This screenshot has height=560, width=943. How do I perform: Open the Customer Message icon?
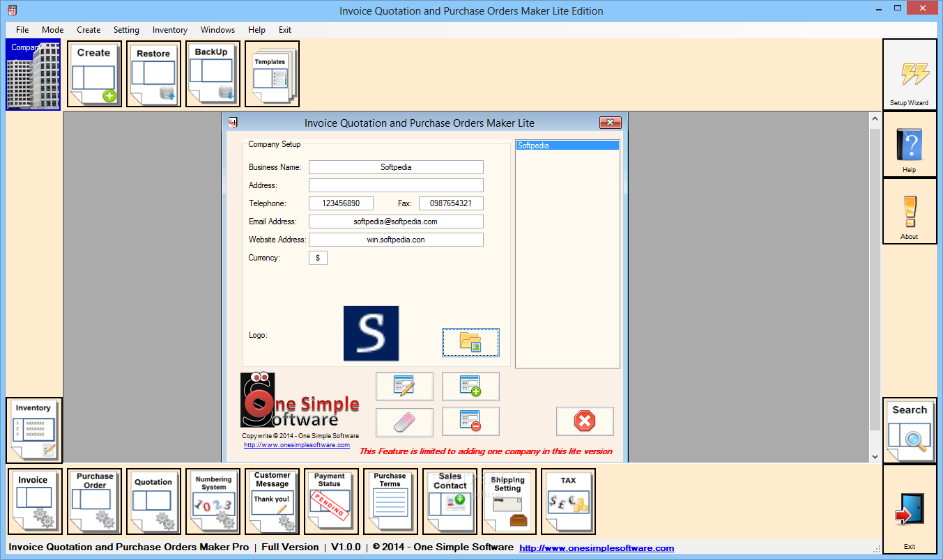pos(272,501)
